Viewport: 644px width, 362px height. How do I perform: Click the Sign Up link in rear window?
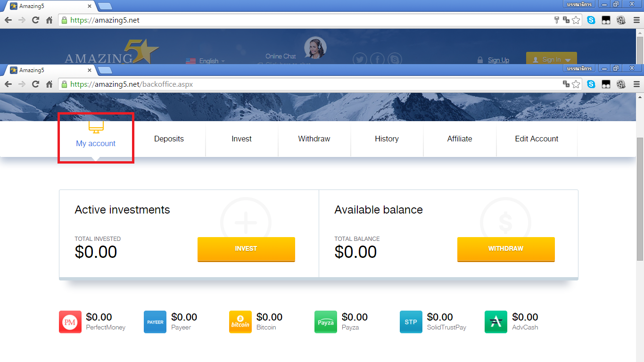[498, 60]
